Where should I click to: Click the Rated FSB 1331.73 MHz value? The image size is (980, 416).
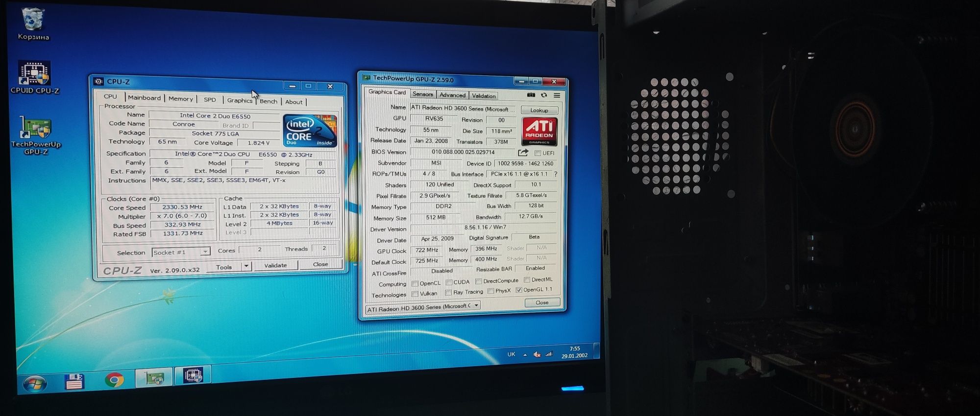pyautogui.click(x=182, y=233)
